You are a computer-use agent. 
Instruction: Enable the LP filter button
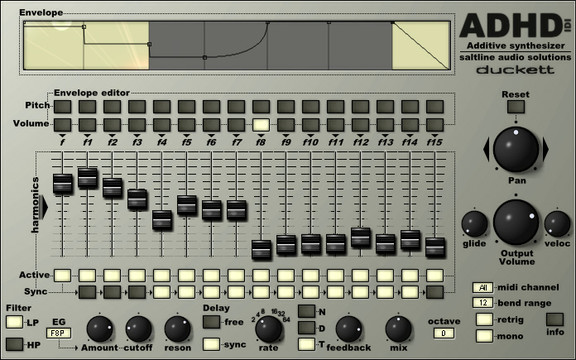[15, 322]
